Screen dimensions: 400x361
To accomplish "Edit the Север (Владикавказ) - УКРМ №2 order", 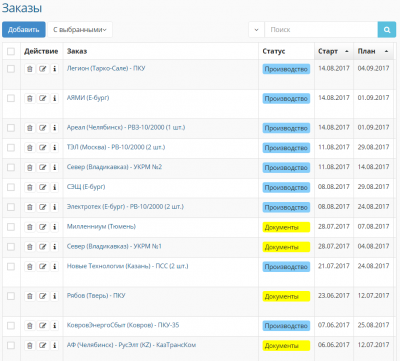I will [x=42, y=167].
